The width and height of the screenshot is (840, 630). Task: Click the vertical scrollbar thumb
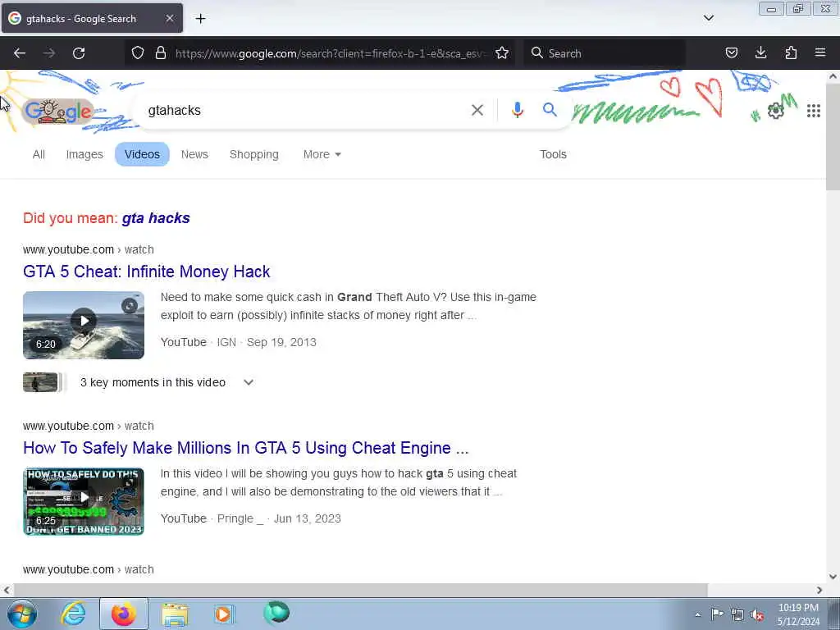click(x=833, y=137)
